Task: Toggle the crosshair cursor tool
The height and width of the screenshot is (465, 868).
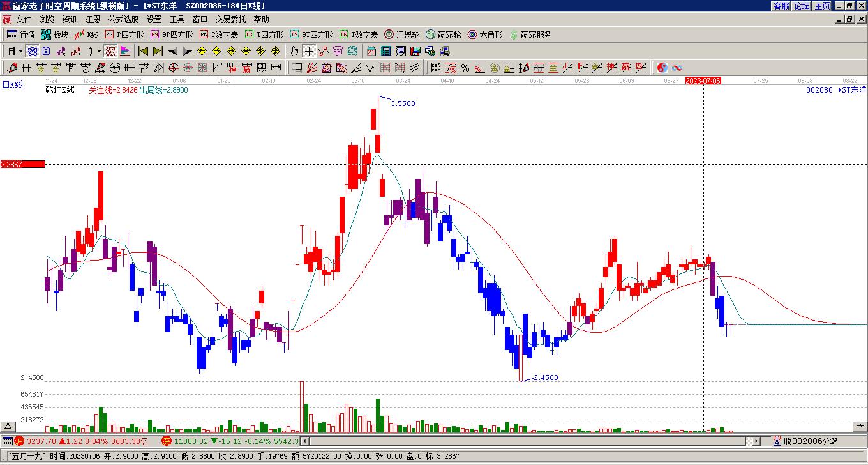Action: 309,51
